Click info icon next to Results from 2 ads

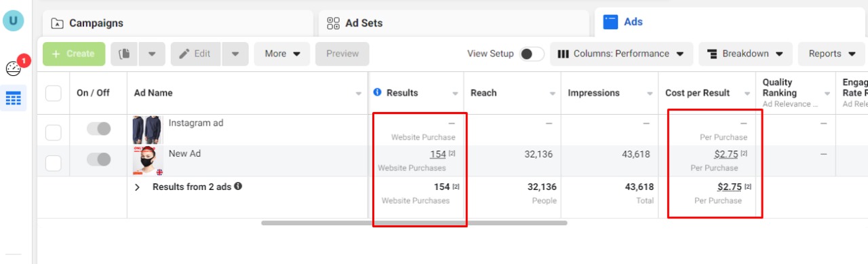point(238,186)
